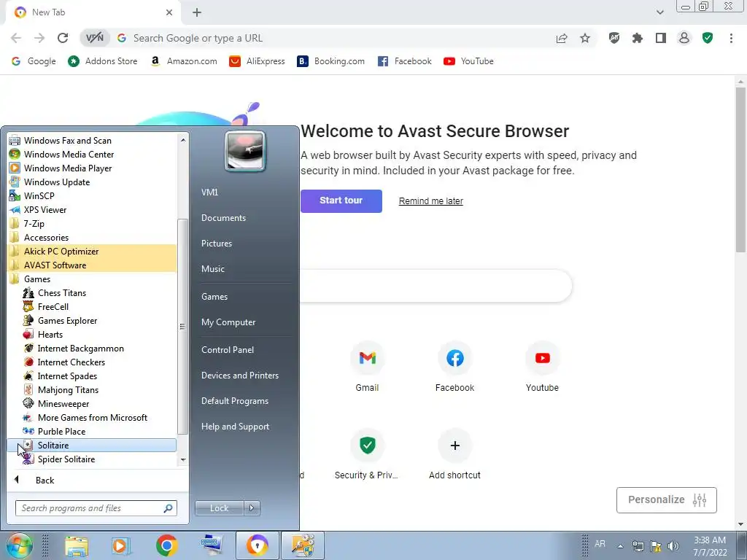Image resolution: width=747 pixels, height=560 pixels.
Task: Click the share page icon
Action: tap(562, 38)
